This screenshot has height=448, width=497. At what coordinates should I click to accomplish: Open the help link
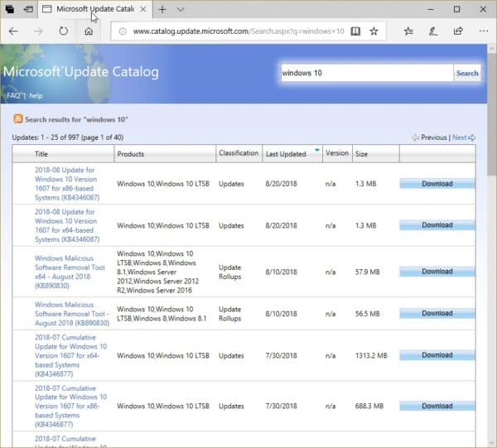coord(36,96)
